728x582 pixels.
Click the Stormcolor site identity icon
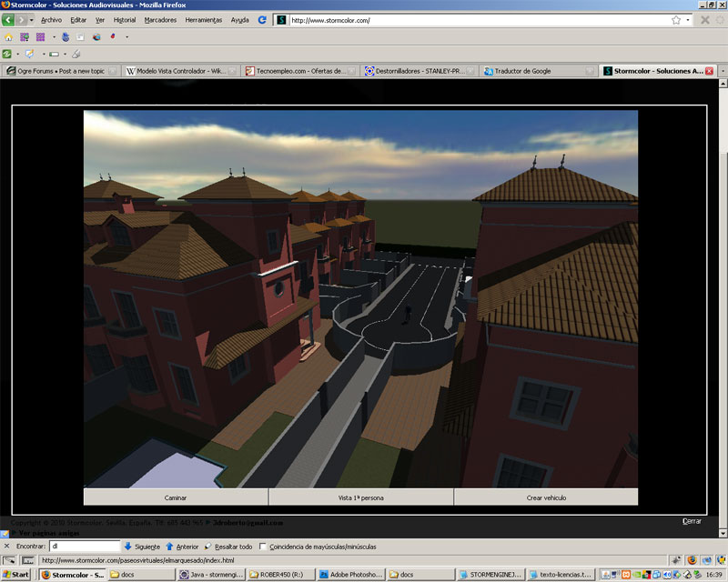[x=281, y=20]
